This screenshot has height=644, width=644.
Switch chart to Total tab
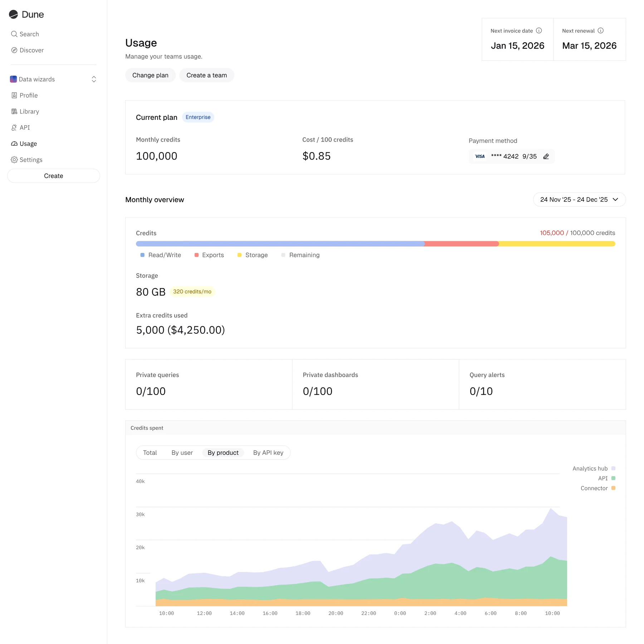[x=150, y=453]
